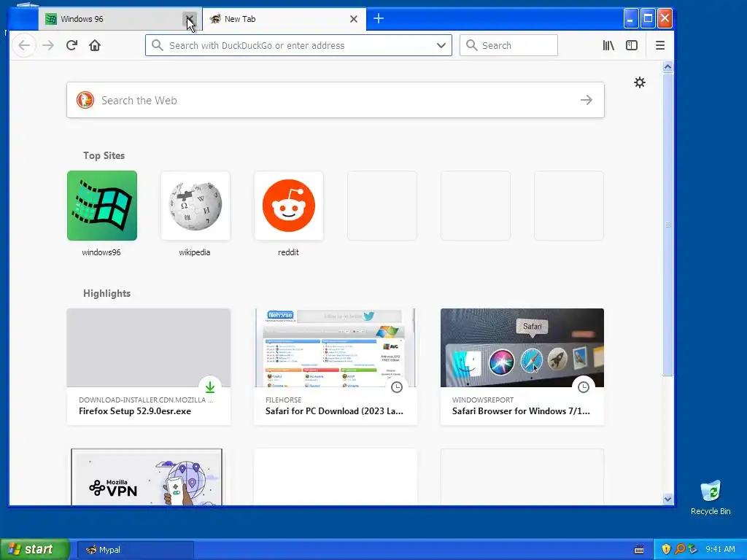The height and width of the screenshot is (560, 747).
Task: Click the history clock icon on Windowsreport card
Action: pos(584,387)
